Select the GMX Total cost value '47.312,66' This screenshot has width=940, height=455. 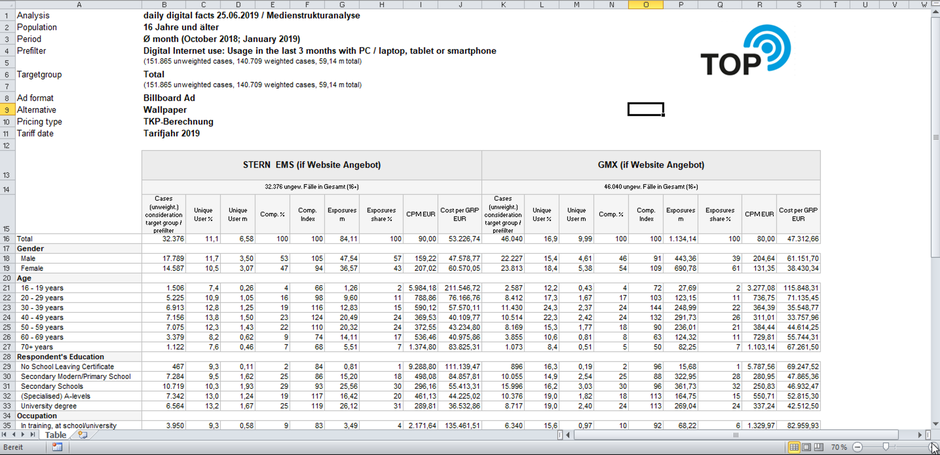[801, 239]
